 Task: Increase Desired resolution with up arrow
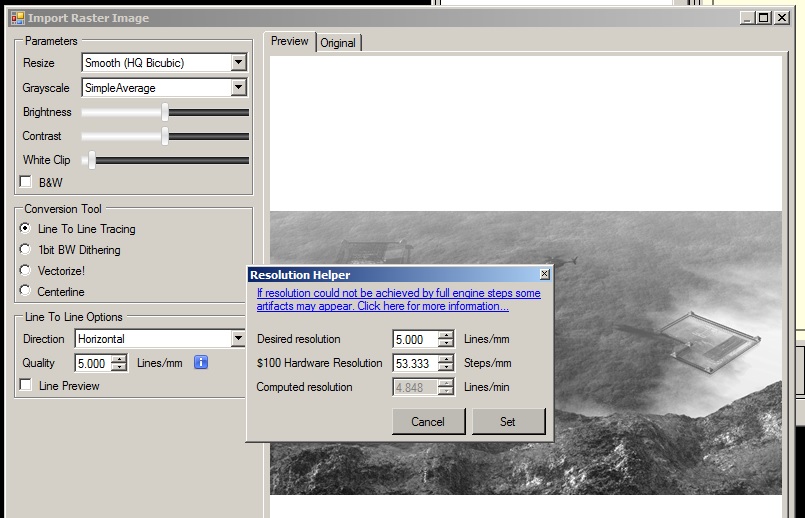[446, 335]
